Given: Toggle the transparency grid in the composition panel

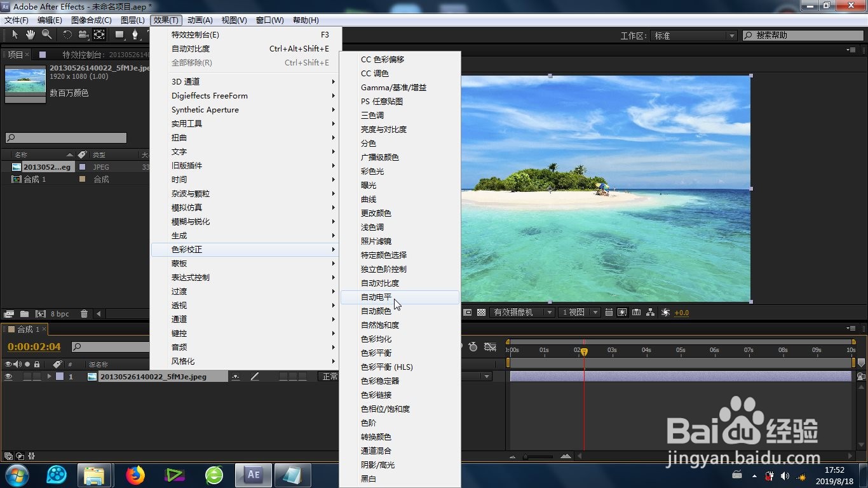Looking at the screenshot, I should [481, 312].
